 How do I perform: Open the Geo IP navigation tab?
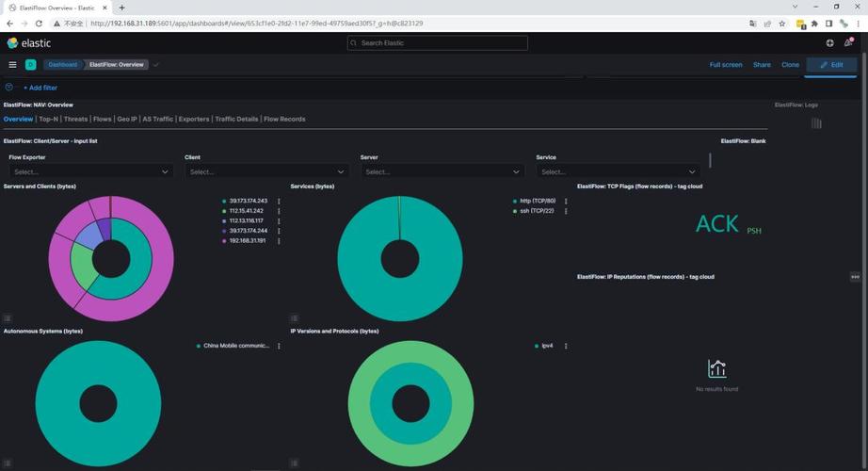point(126,120)
